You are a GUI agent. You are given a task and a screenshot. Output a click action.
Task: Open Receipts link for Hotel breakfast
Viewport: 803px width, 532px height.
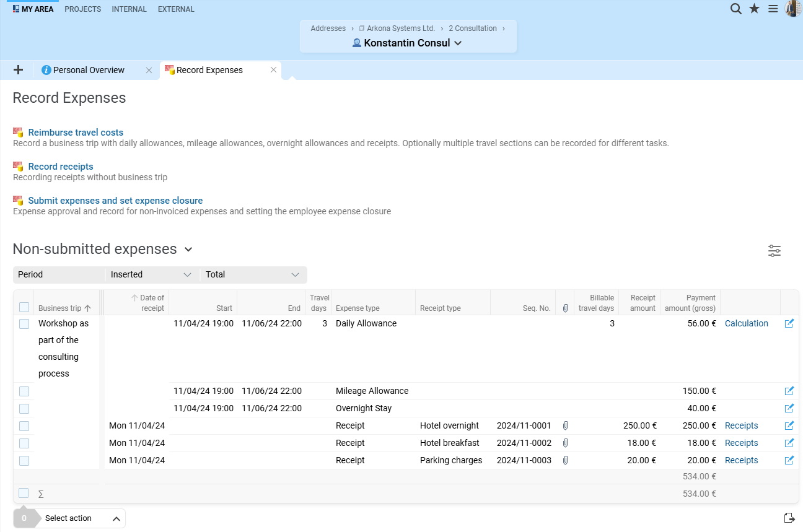741,443
